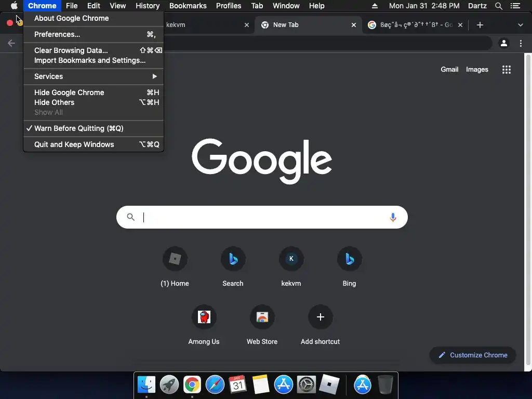Image resolution: width=532 pixels, height=399 pixels.
Task: Open App Store icon left of System Preferences
Action: click(283, 384)
